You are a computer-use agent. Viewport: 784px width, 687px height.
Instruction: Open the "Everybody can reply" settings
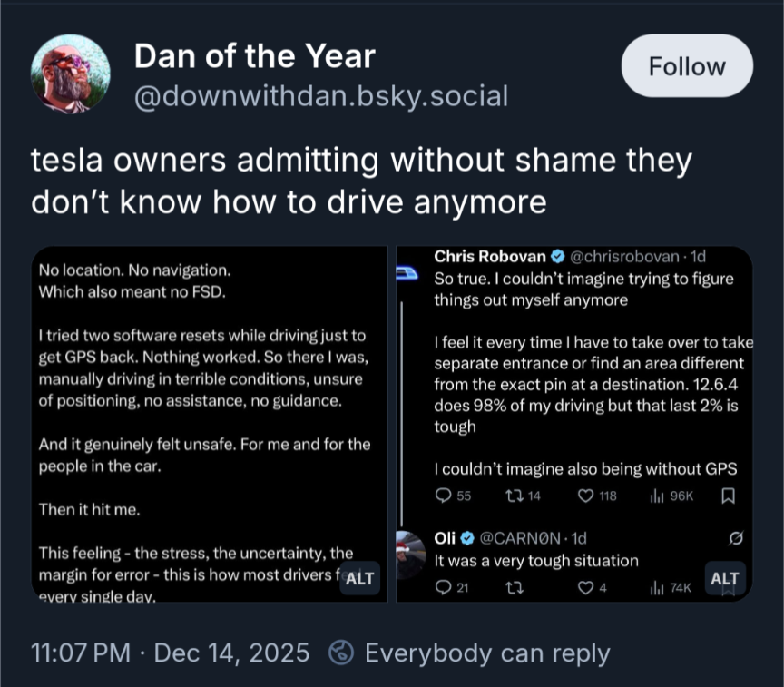[x=486, y=653]
